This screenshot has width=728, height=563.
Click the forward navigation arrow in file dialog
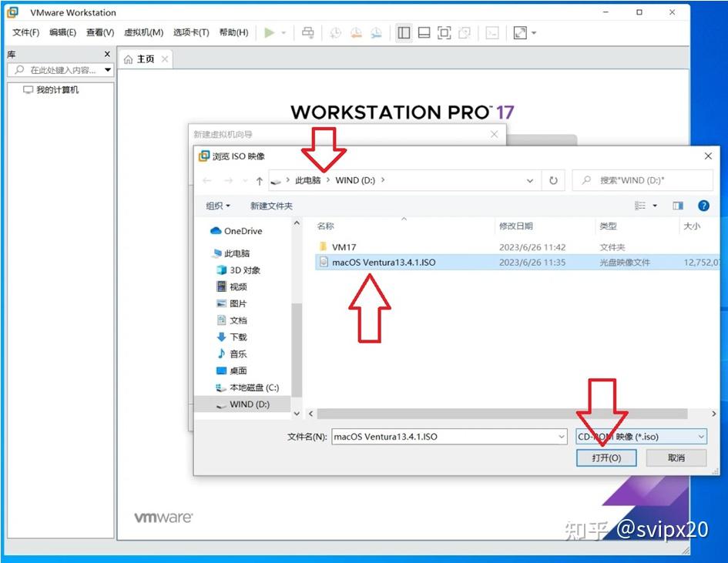coord(228,180)
